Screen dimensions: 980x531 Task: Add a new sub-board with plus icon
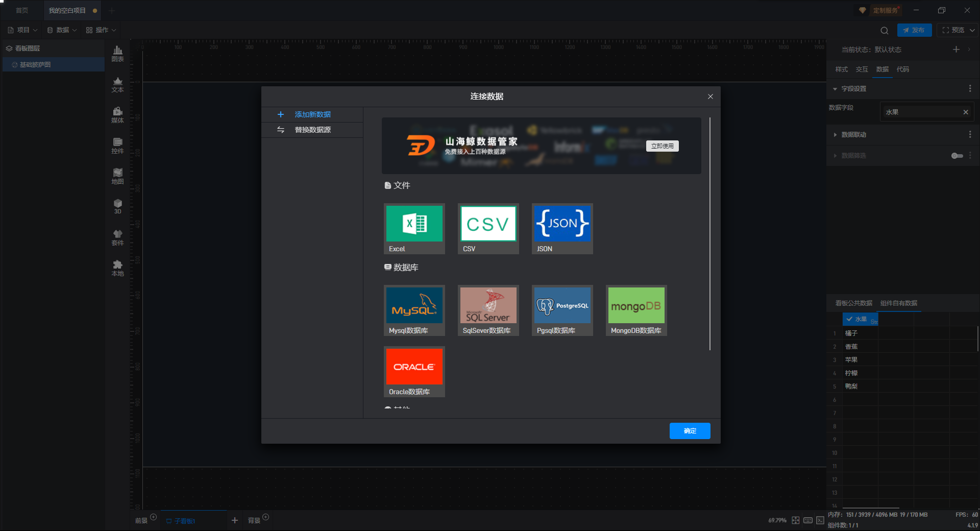click(235, 520)
